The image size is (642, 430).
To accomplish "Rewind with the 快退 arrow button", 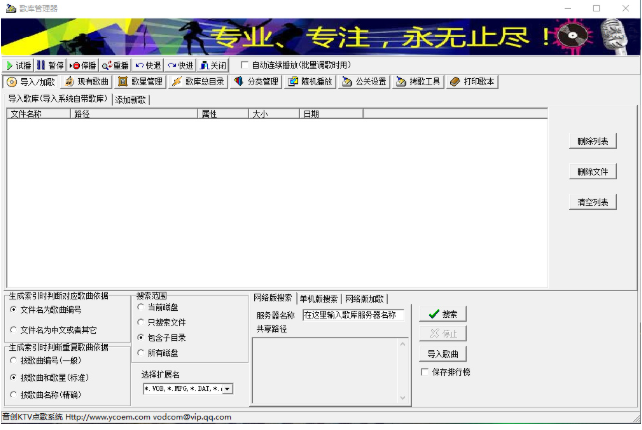I will point(148,65).
